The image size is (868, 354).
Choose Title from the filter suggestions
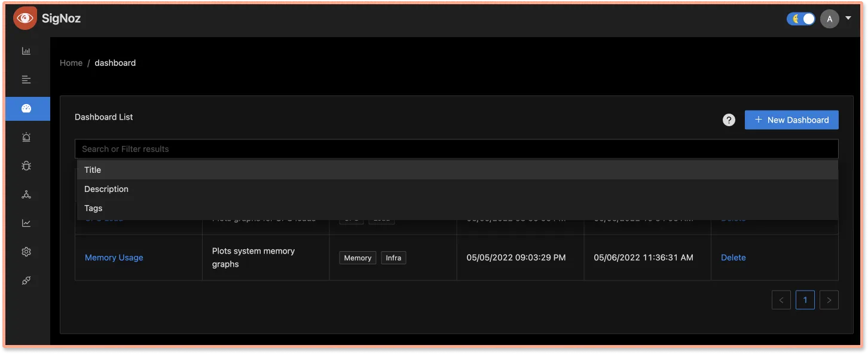pyautogui.click(x=457, y=170)
